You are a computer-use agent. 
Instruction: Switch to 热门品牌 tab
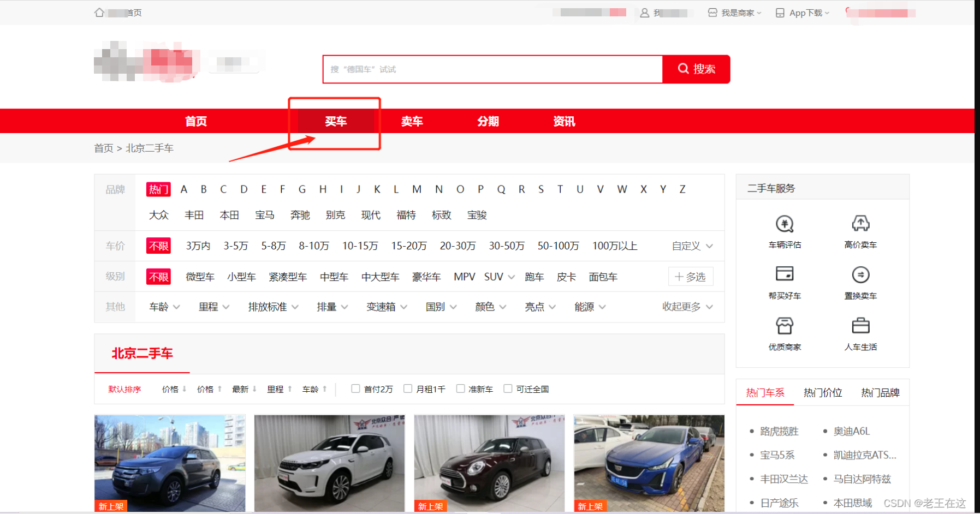coord(880,393)
